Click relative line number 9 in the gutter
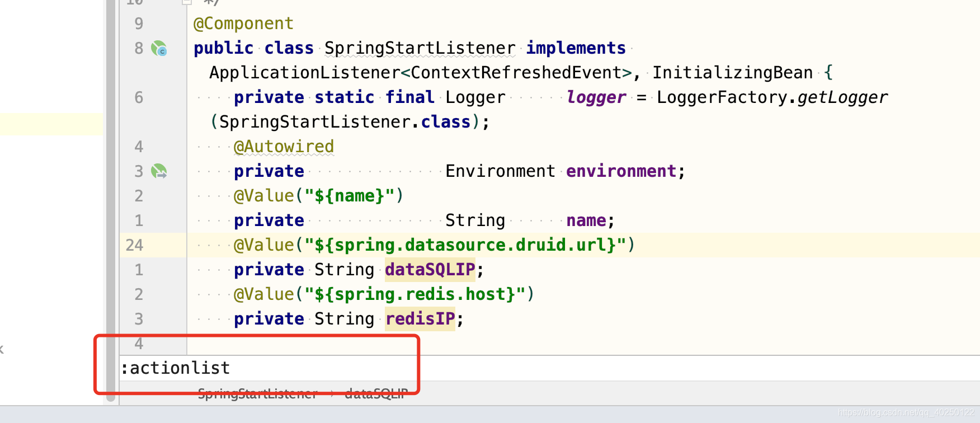The image size is (980, 423). pyautogui.click(x=139, y=23)
